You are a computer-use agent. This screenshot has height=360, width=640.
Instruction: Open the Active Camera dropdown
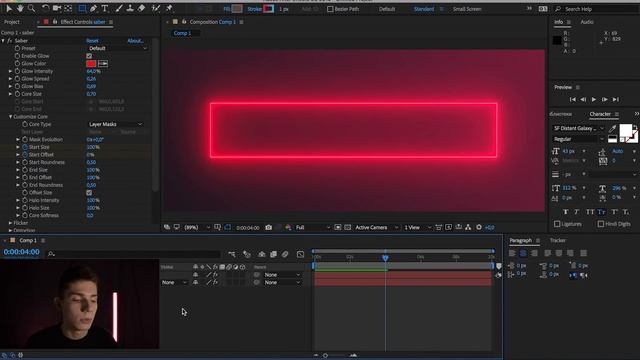point(376,227)
